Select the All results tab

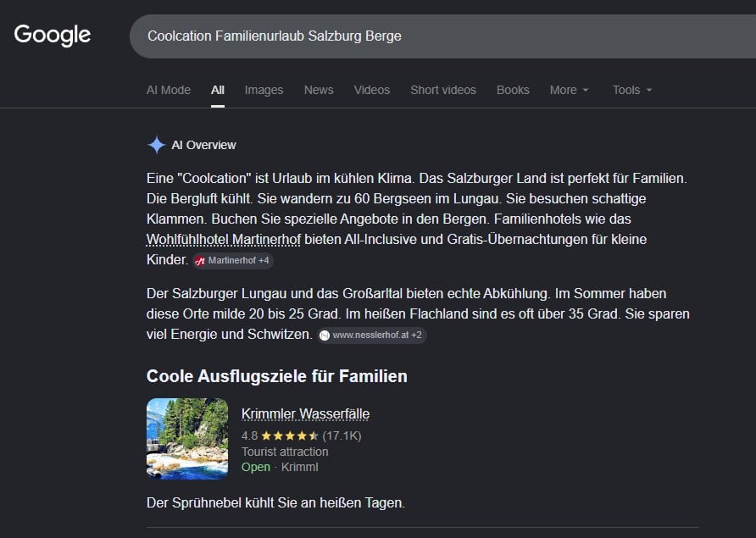coord(218,90)
